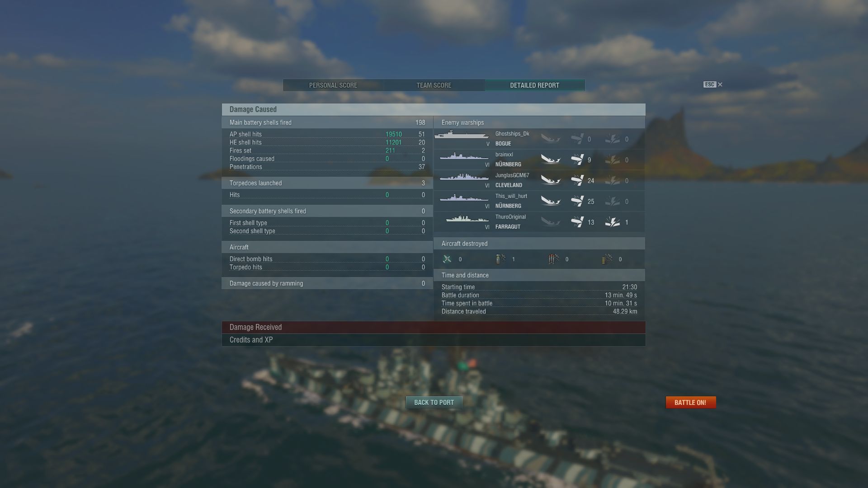Expand the Damage Received section
This screenshot has height=488, width=868.
[434, 327]
